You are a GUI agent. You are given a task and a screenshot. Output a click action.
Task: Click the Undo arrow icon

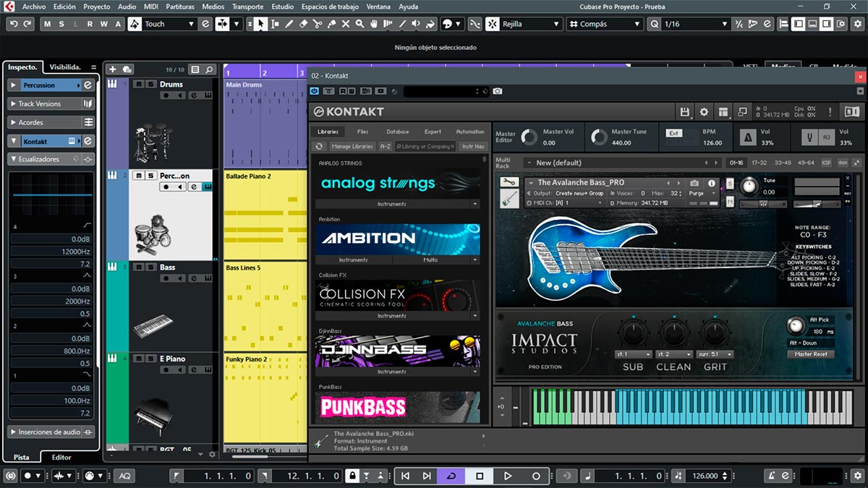pyautogui.click(x=13, y=24)
